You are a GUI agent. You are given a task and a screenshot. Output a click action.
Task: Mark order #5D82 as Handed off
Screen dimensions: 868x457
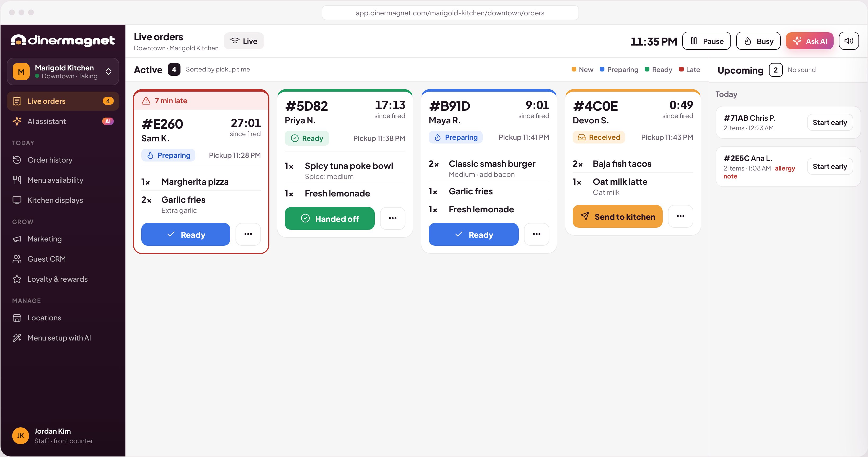(x=329, y=218)
